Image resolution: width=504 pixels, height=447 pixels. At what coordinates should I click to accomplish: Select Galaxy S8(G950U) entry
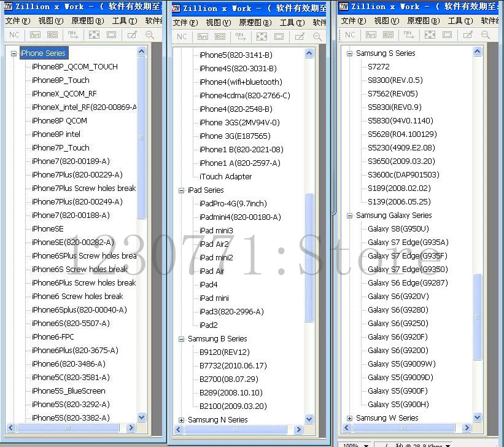pyautogui.click(x=398, y=229)
